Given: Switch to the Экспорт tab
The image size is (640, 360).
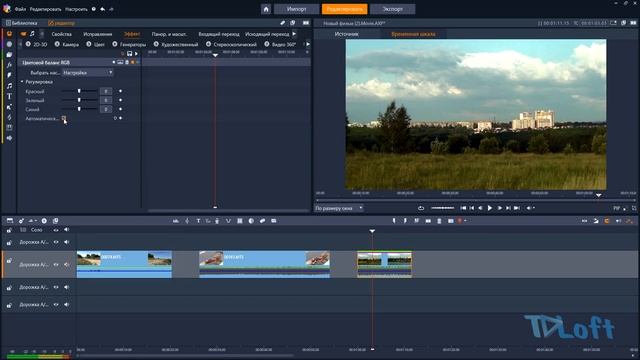Looking at the screenshot, I should coord(392,9).
